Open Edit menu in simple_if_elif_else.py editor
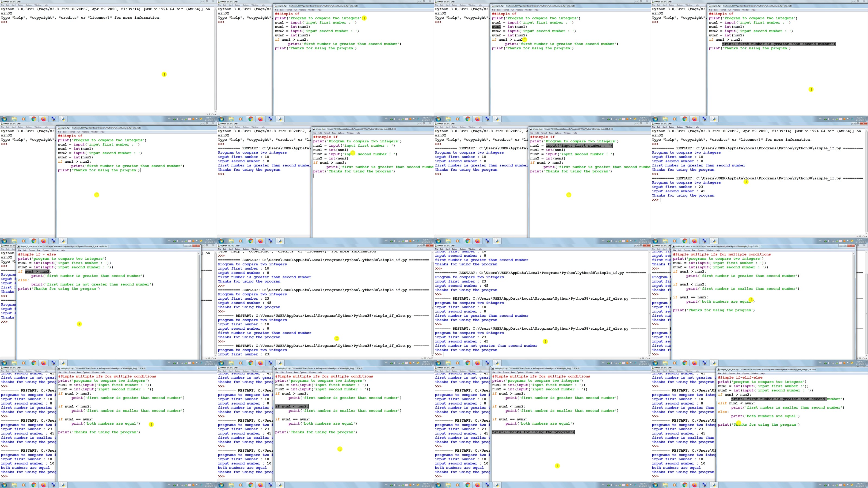The height and width of the screenshot is (488, 868). point(725,374)
